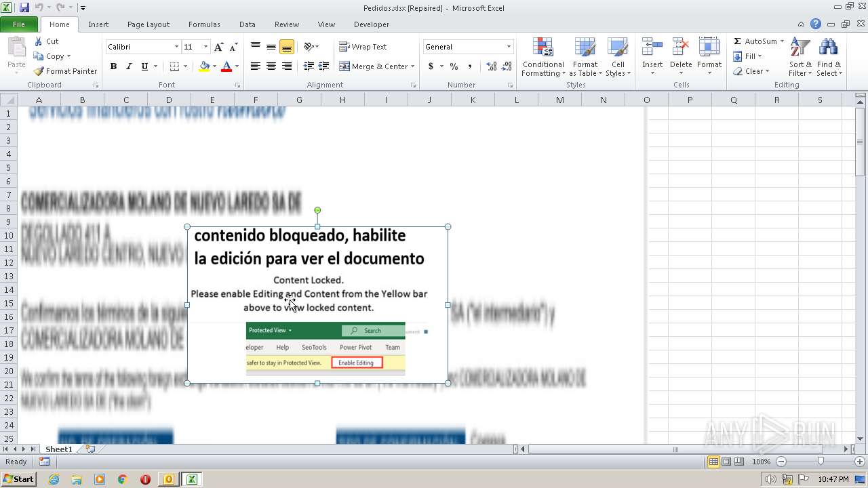
Task: Click the Insert cells icon
Action: (x=652, y=47)
